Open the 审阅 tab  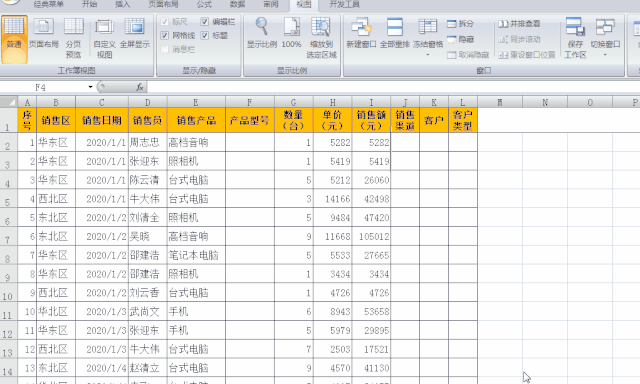pos(270,4)
